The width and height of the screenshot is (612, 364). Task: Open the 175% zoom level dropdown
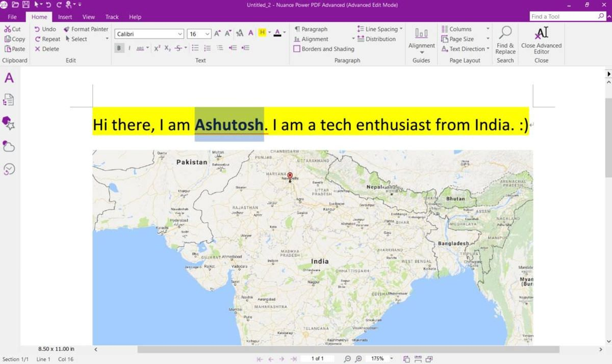381,359
